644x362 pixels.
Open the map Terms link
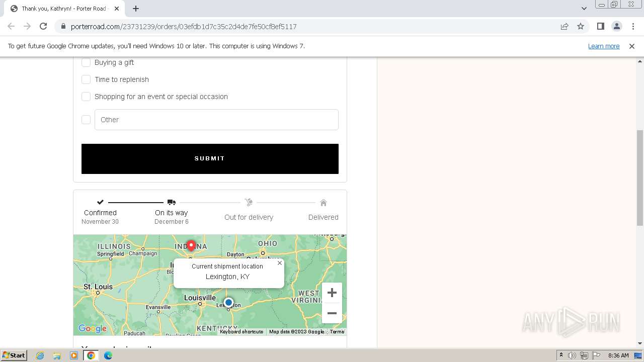coord(337,332)
